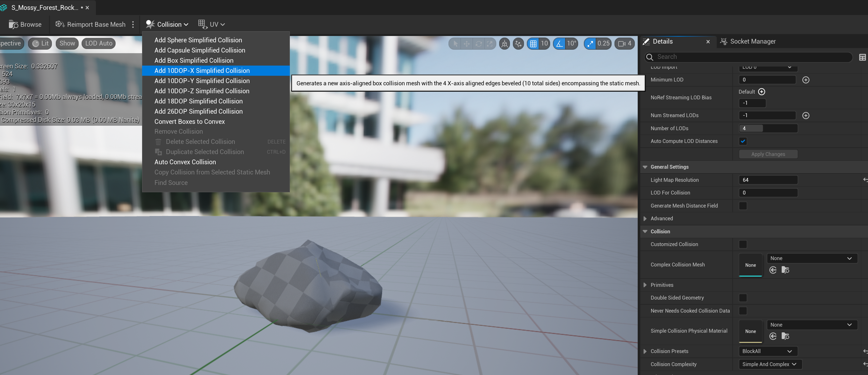This screenshot has height=375, width=868.
Task: Enable Generate Mesh Distance Field checkbox
Action: [x=742, y=206]
